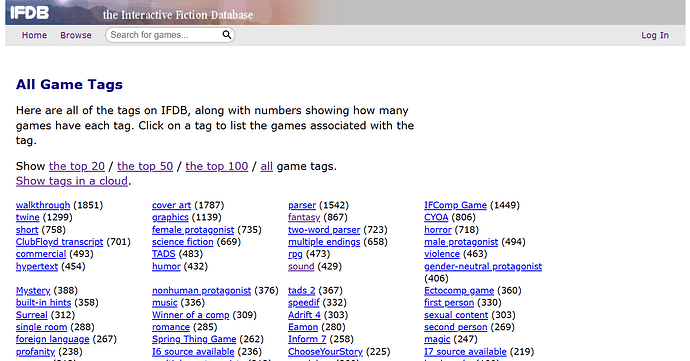Open gender-neutral protagonist tag
The width and height of the screenshot is (690, 361).
(x=483, y=266)
